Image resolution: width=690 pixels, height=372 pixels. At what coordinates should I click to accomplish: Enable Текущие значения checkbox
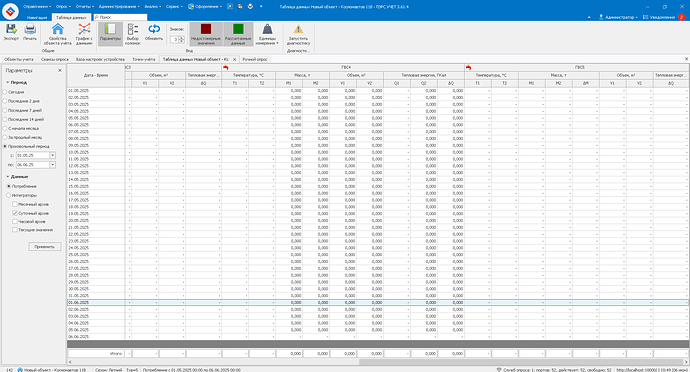click(x=15, y=230)
